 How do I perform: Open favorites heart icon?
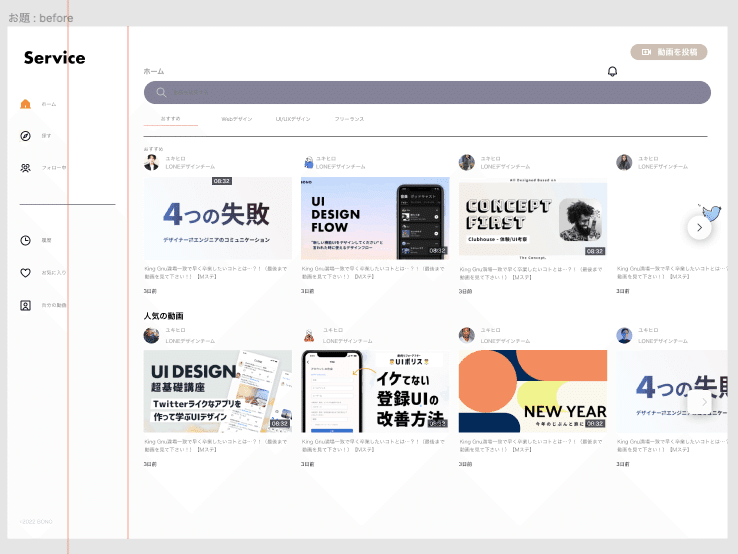point(25,273)
